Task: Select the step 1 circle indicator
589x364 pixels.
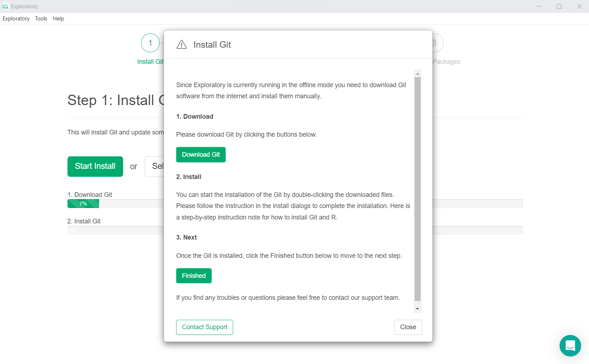Action: (150, 43)
